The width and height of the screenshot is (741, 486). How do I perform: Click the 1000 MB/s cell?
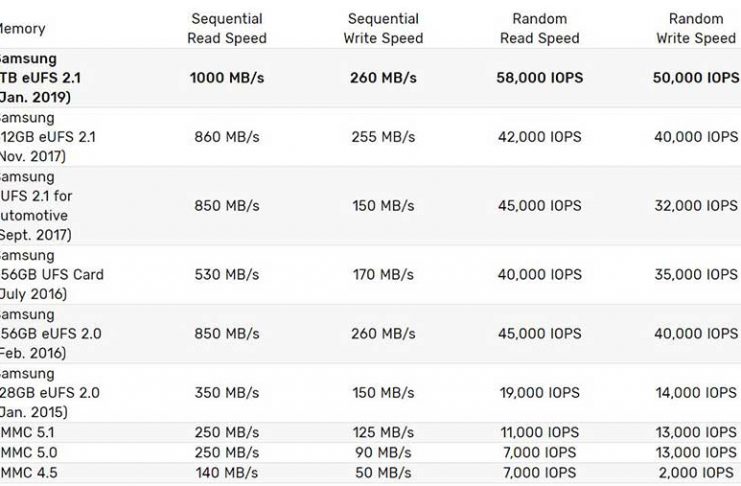(226, 77)
